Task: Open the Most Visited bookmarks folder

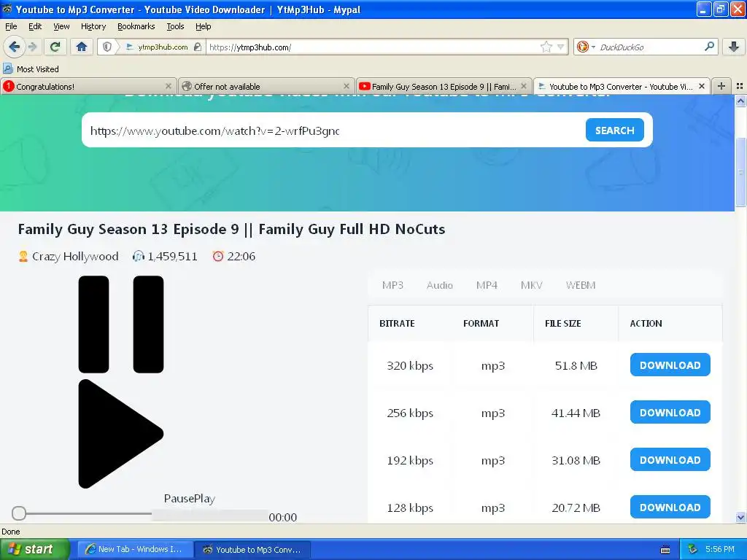Action: [31, 69]
